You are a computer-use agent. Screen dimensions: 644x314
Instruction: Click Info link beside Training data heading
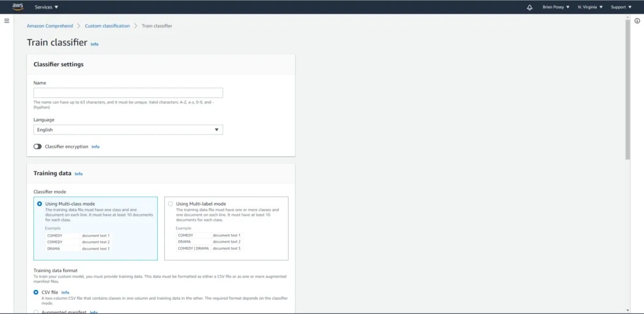[x=78, y=174]
